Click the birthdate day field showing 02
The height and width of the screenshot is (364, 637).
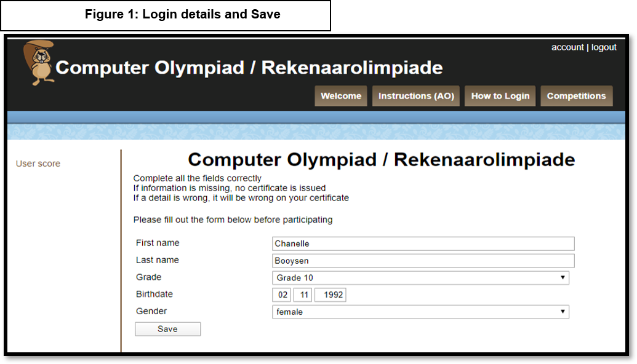tap(281, 295)
